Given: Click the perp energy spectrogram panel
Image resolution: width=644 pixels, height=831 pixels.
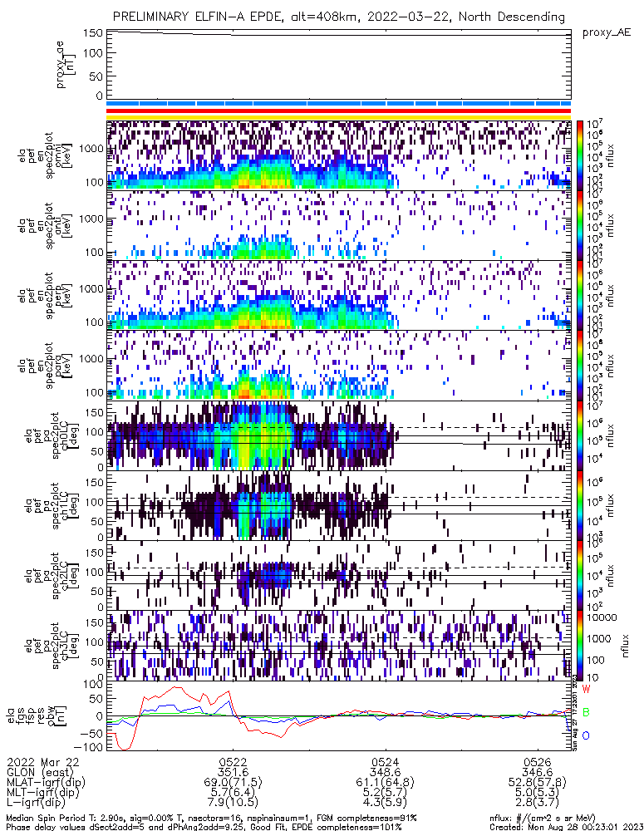Looking at the screenshot, I should click(x=339, y=295).
